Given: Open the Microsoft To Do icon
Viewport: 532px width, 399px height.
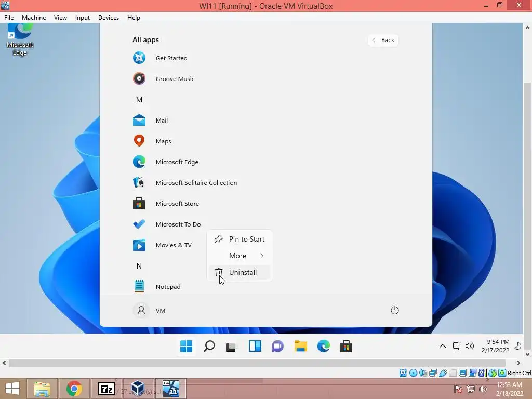Looking at the screenshot, I should (x=139, y=224).
